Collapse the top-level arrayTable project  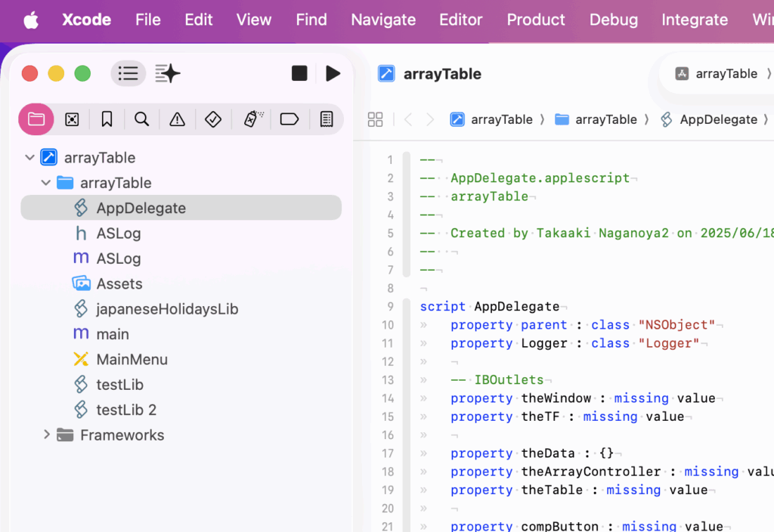click(x=29, y=158)
